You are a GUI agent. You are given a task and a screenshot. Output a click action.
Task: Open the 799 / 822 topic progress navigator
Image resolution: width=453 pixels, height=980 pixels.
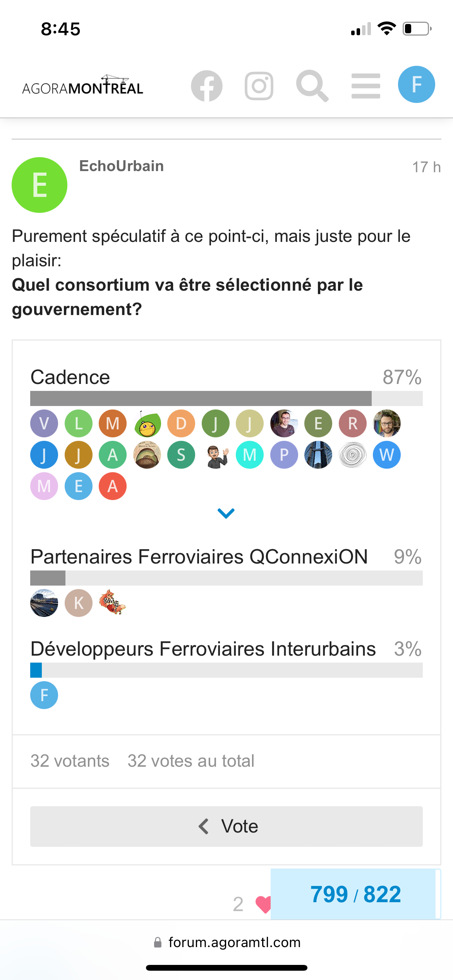(x=355, y=894)
